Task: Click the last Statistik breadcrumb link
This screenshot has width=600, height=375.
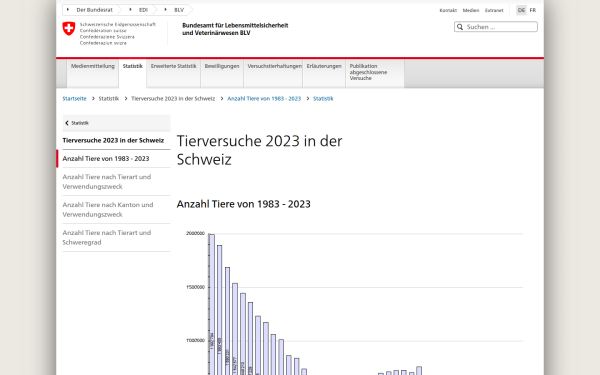Action: coord(323,99)
